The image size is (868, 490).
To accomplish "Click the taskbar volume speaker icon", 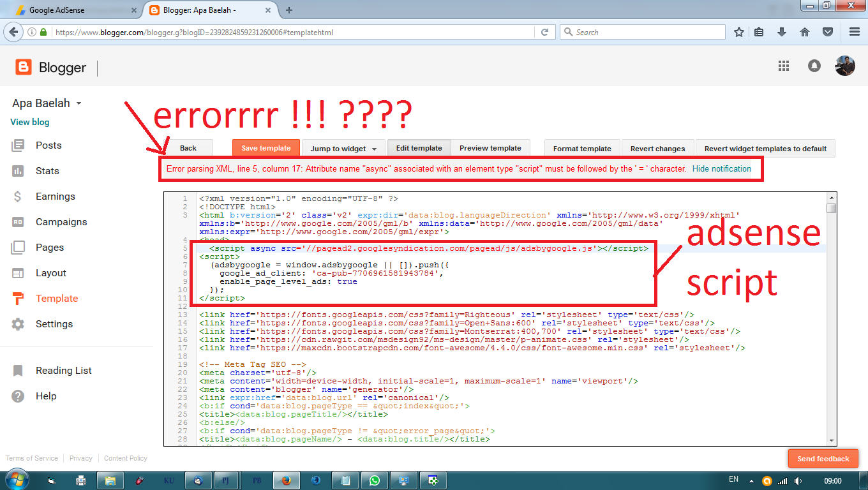I will [798, 480].
